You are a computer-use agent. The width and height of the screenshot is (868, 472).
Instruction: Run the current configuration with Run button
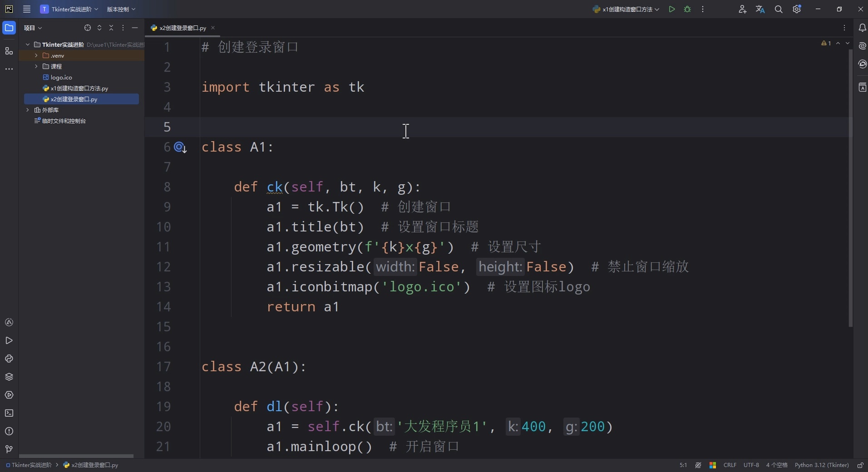click(x=672, y=9)
